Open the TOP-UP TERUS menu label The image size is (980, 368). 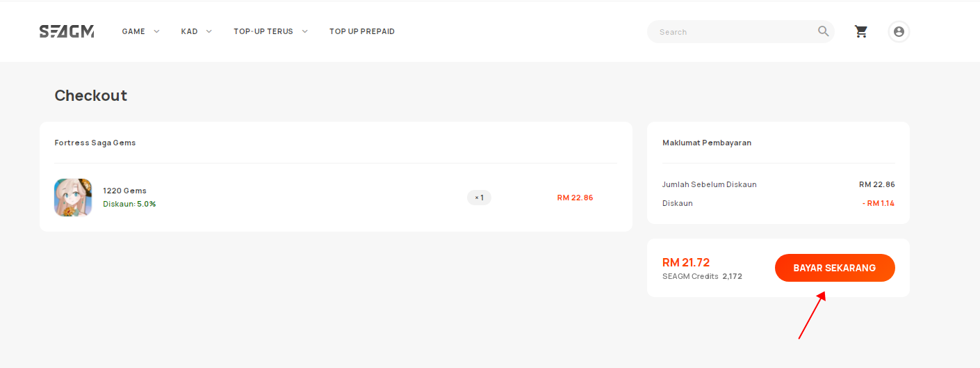coord(263,31)
